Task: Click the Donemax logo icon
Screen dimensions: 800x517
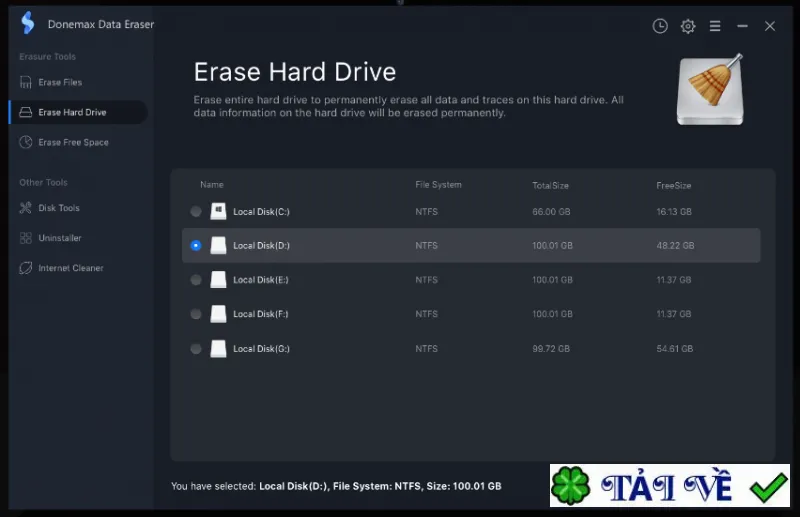Action: pos(28,23)
